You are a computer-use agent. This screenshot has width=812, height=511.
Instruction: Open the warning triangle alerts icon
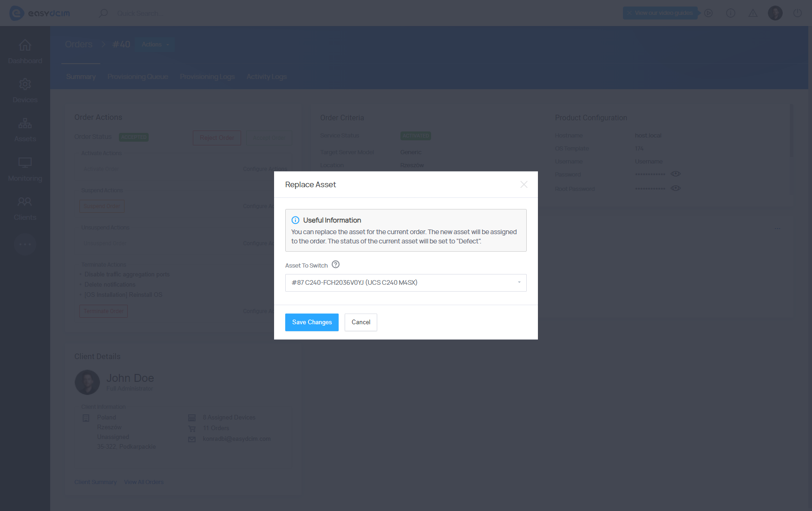(753, 13)
